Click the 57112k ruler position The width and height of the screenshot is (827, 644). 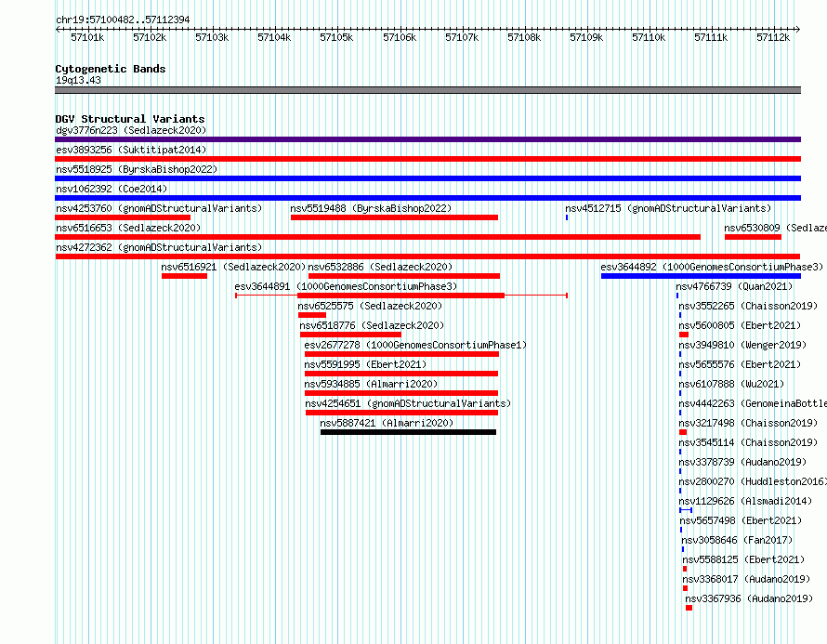[773, 37]
